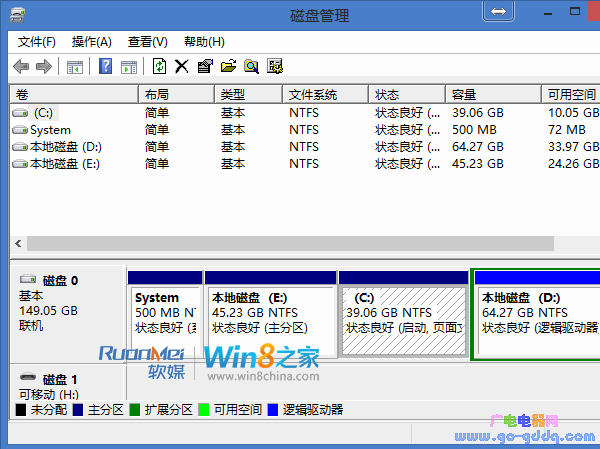This screenshot has height=449, width=600.
Task: Open the 文件(F) menu
Action: 37,42
